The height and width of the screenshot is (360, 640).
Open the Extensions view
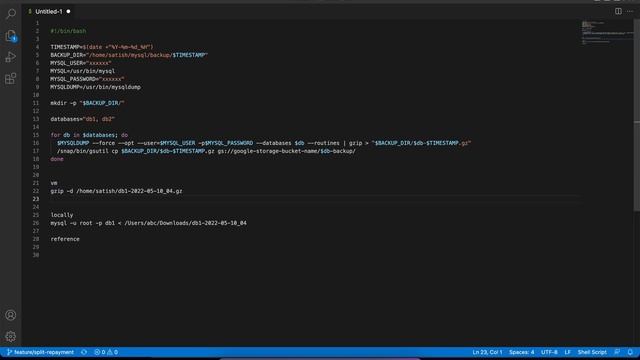[11, 78]
